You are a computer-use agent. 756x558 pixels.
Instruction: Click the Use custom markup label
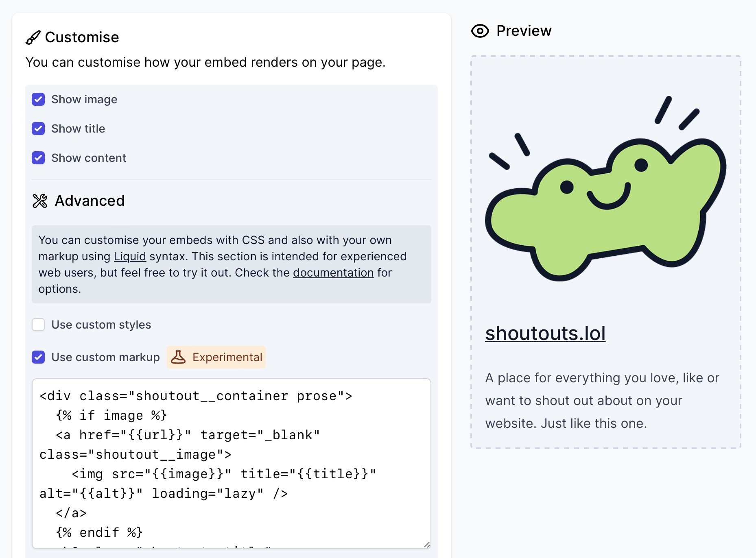coord(105,357)
